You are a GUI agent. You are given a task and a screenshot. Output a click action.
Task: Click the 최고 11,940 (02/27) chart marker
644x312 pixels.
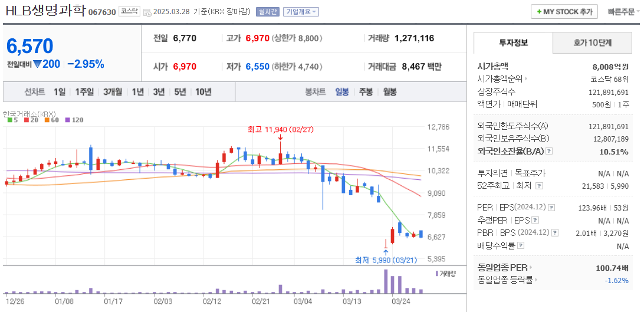click(x=281, y=130)
